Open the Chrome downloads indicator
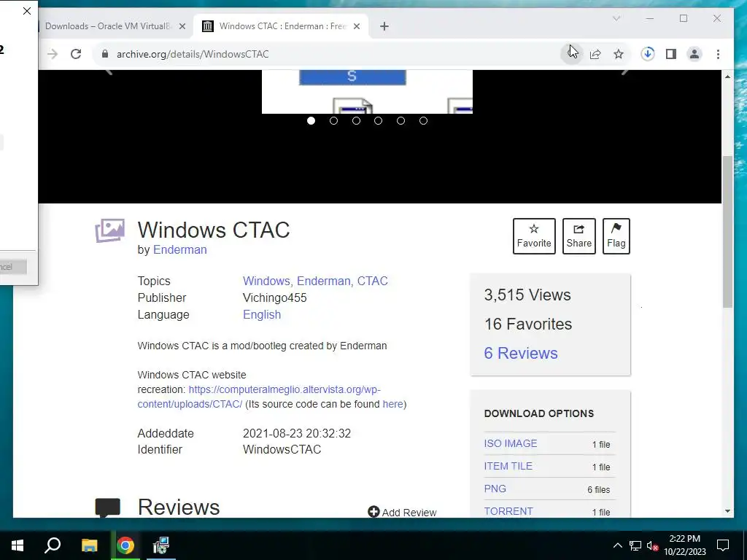 pos(648,54)
